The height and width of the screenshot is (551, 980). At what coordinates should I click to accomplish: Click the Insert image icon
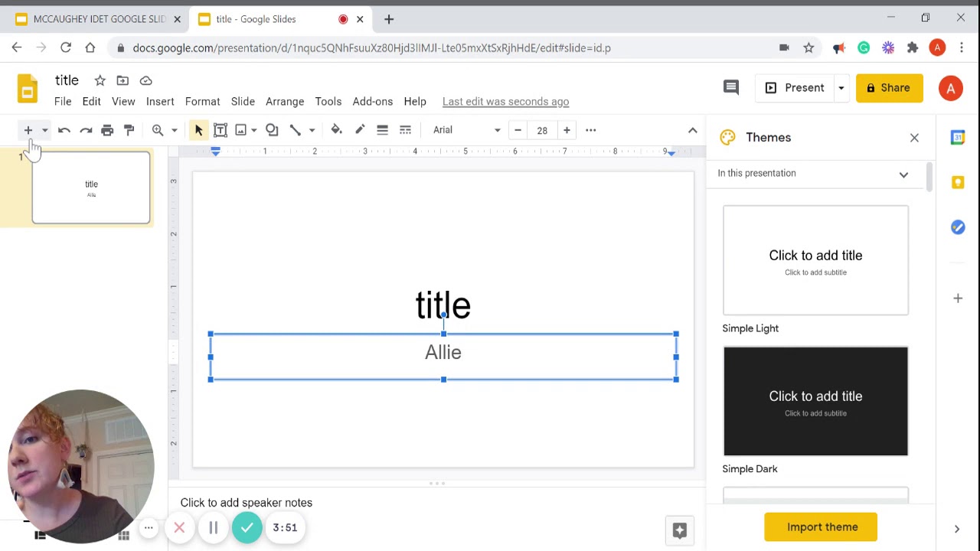240,130
